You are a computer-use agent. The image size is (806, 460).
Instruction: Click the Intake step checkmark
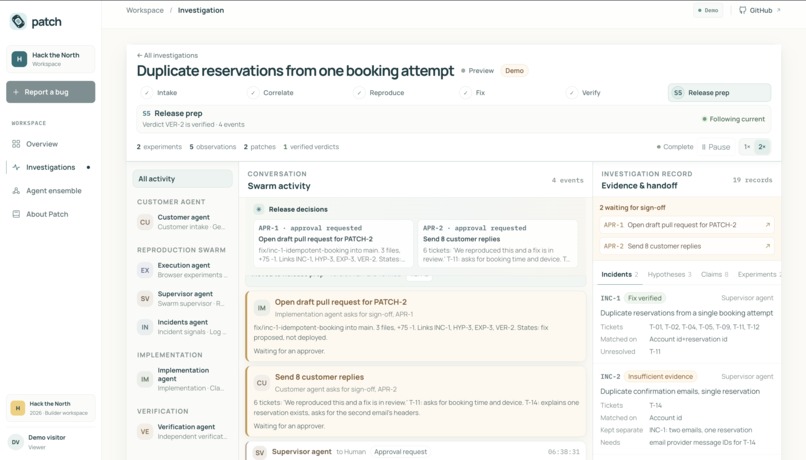(x=146, y=93)
